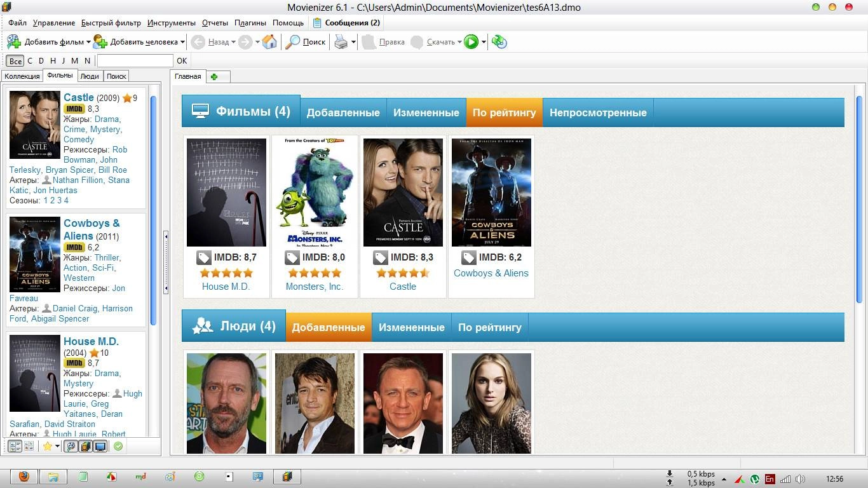The width and height of the screenshot is (868, 488).
Task: Click IMDb badge in Castle entry
Action: pos(74,109)
